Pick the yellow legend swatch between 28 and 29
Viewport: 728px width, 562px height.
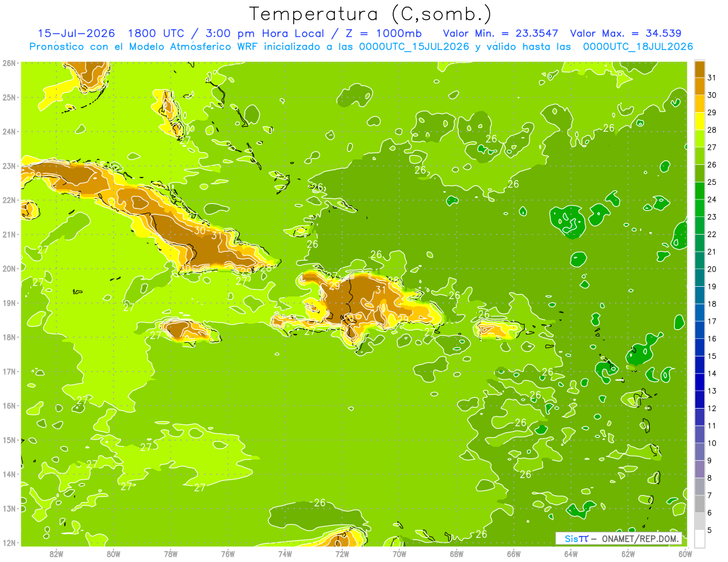pos(699,121)
